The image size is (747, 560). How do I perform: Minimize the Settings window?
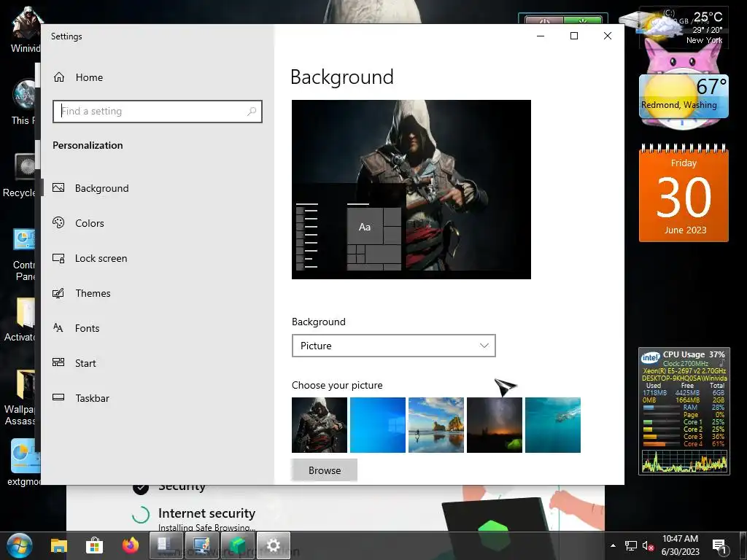tap(541, 36)
